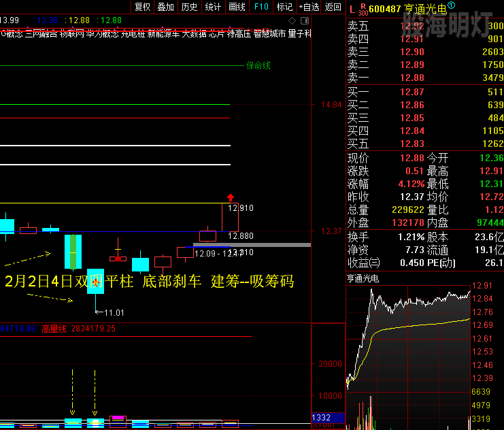The width and height of the screenshot is (504, 430).
Task: Click the 涨幅 value 4.12%
Action: (411, 184)
